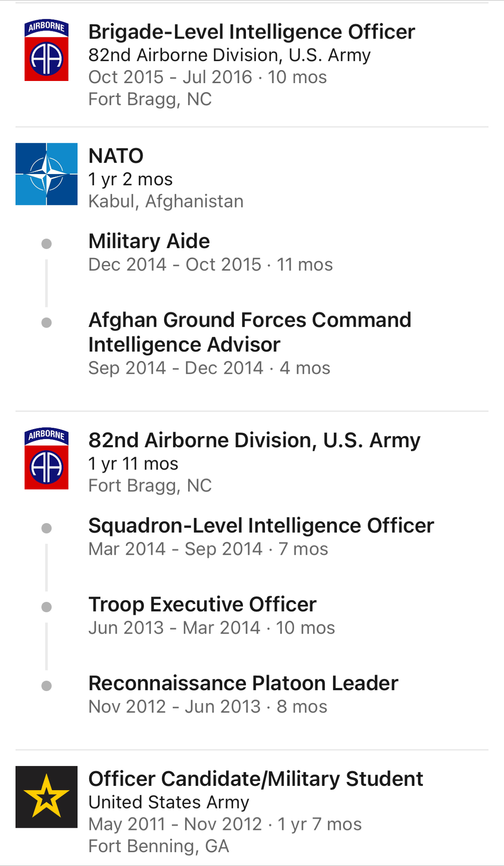The width and height of the screenshot is (504, 866).
Task: Tap the Oct 2015 - Jul 2016 date range
Action: (x=170, y=77)
